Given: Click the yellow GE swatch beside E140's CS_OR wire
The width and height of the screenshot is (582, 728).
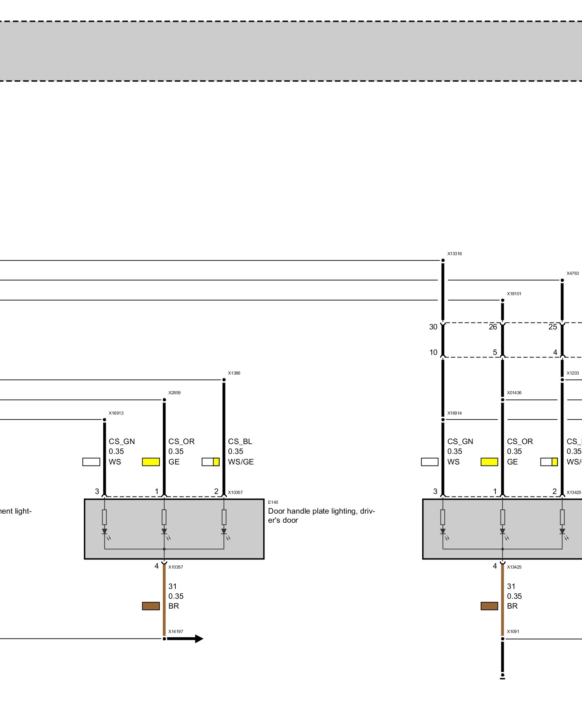Looking at the screenshot, I should pos(151,462).
